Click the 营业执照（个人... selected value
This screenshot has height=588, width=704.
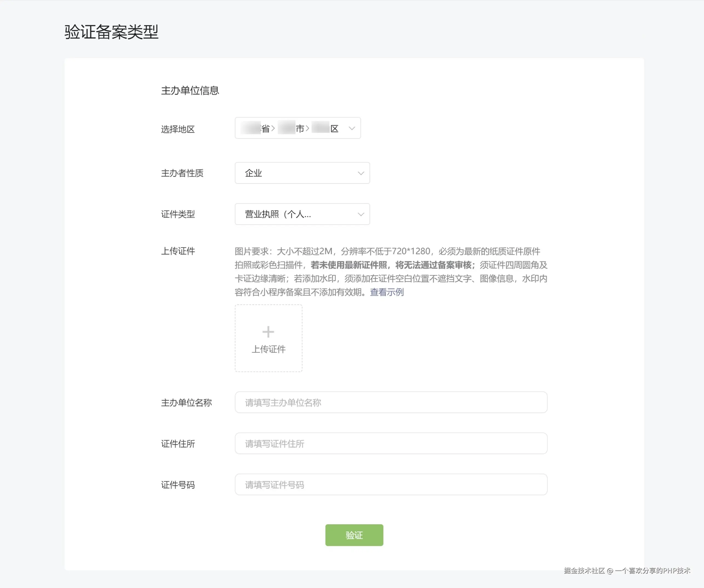click(278, 214)
